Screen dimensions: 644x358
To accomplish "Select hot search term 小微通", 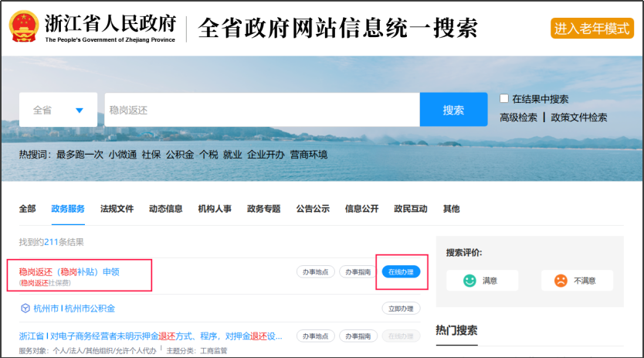I will [123, 155].
